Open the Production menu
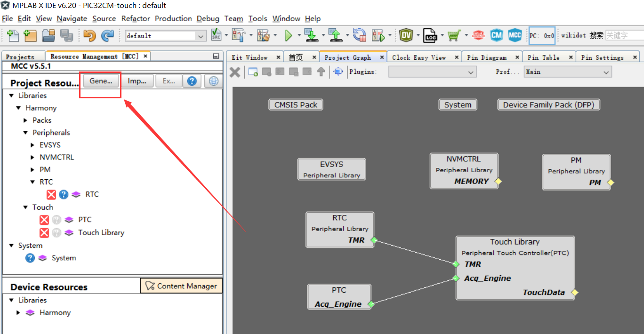Screen dimensions: 644x334 coord(173,18)
